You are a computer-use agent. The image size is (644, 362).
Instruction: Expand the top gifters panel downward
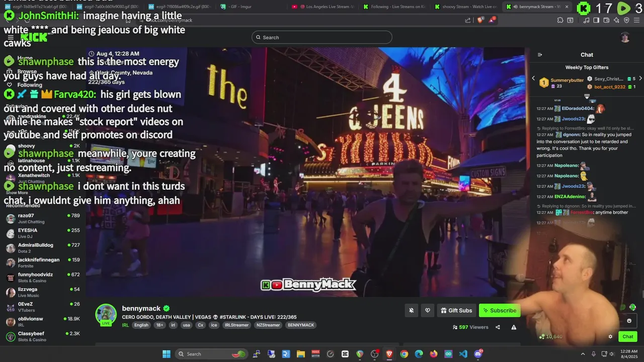587,96
